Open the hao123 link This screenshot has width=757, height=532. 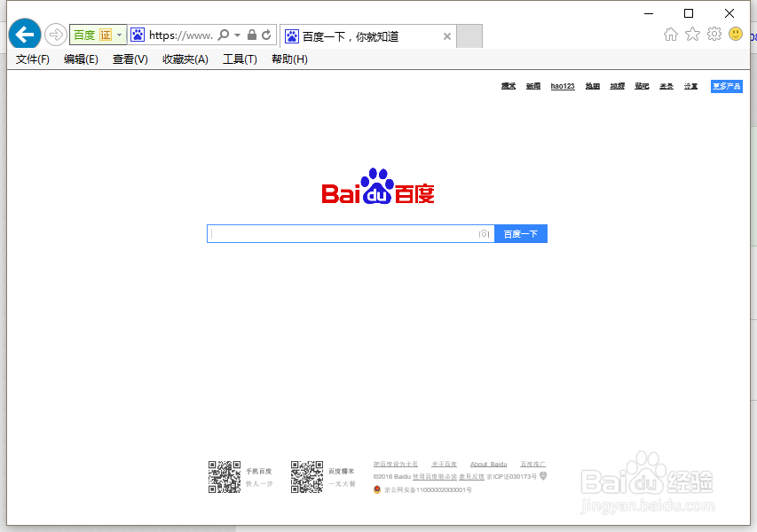click(x=563, y=86)
